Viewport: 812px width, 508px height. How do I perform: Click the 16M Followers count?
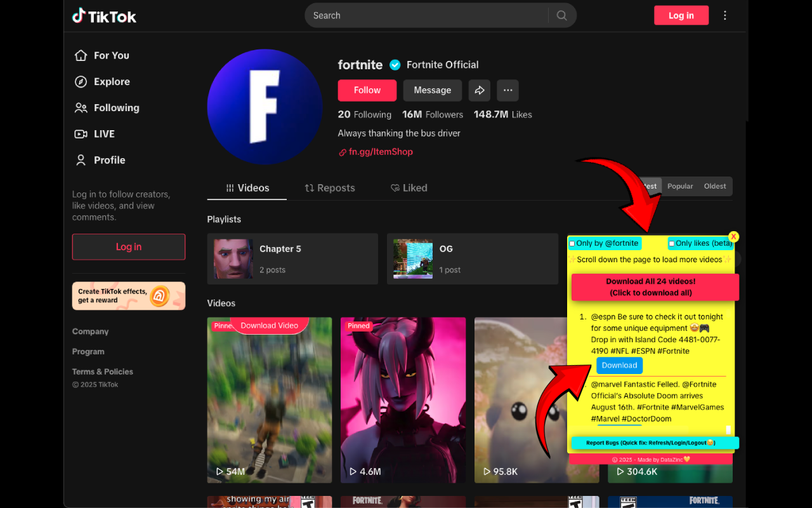433,114
